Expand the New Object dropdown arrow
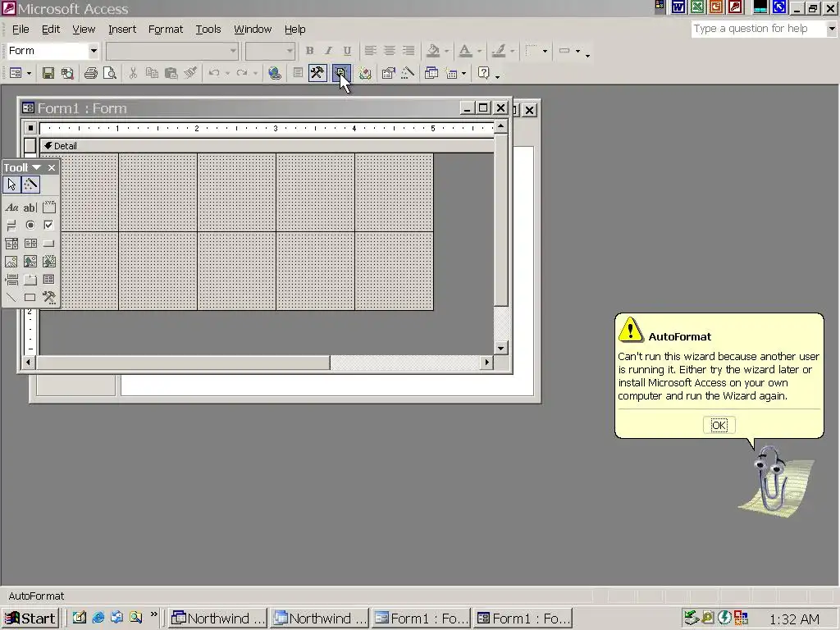The width and height of the screenshot is (840, 630). pyautogui.click(x=463, y=73)
